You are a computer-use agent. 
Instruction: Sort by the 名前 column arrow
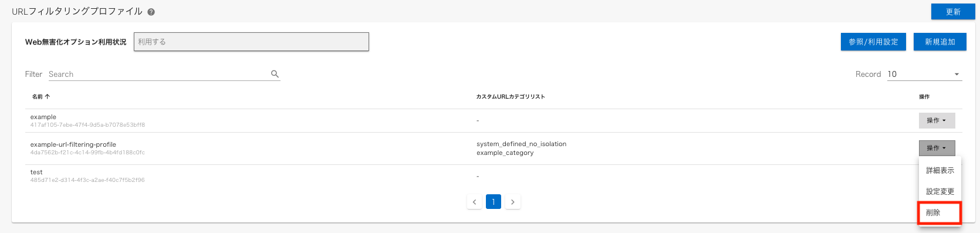click(48, 96)
